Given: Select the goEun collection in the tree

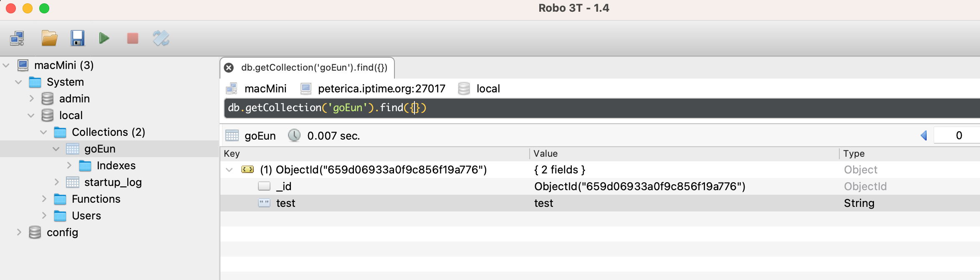Looking at the screenshot, I should [x=100, y=149].
